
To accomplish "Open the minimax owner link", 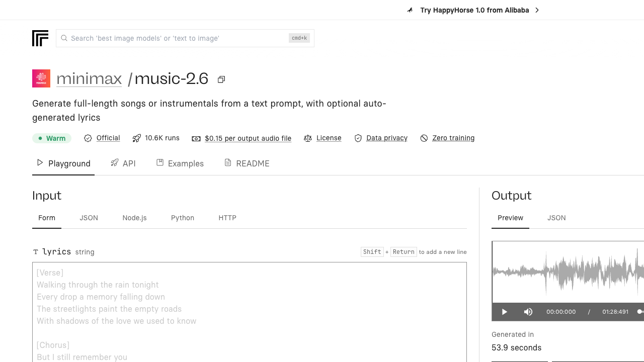I will click(x=89, y=78).
